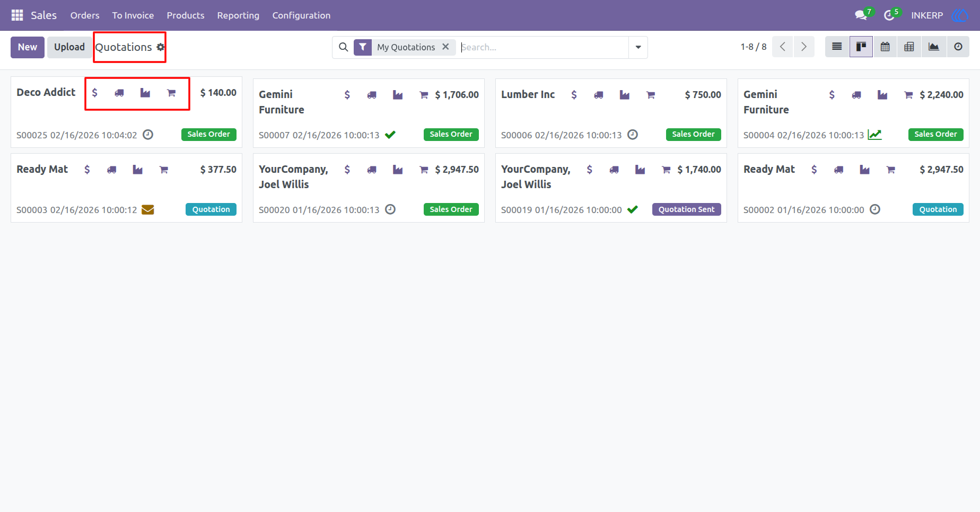Click factory icon on S00020 YourCompany card
The image size is (980, 512).
coord(398,170)
